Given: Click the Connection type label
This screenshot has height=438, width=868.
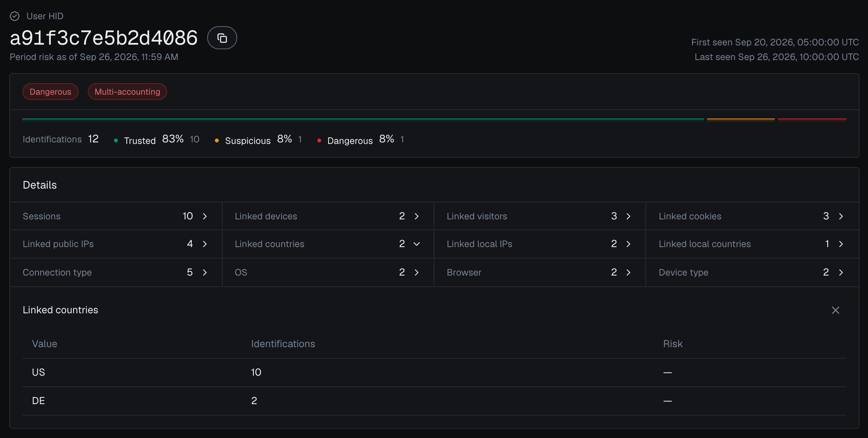Looking at the screenshot, I should [57, 272].
